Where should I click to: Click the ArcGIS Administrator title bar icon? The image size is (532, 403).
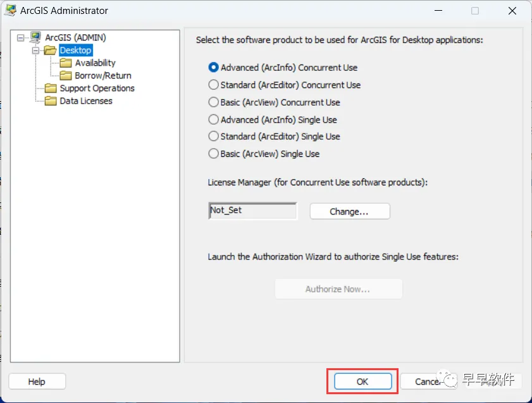(10, 11)
